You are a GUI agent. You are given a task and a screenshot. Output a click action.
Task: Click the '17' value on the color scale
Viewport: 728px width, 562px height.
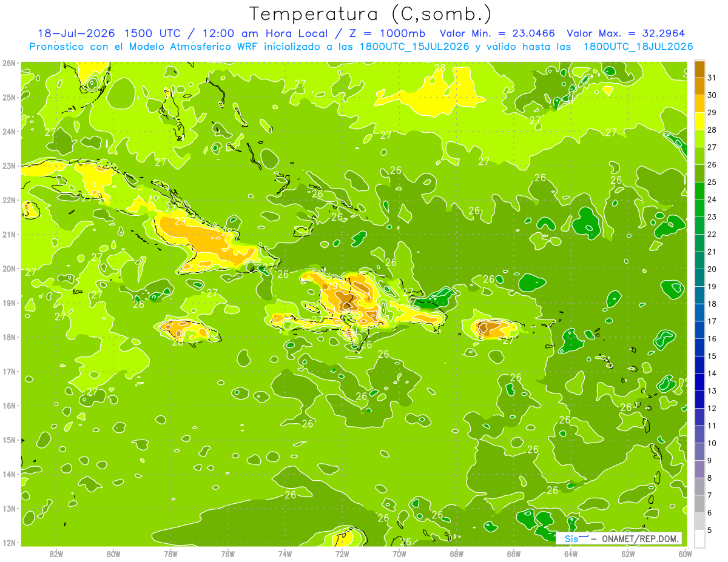click(x=712, y=321)
